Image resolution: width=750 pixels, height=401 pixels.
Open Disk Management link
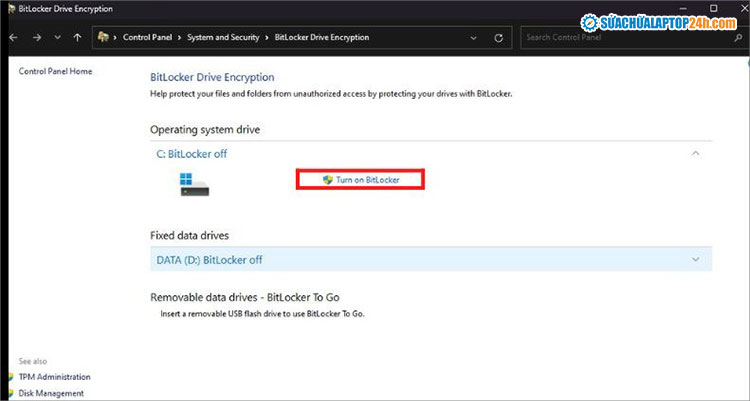coord(51,393)
